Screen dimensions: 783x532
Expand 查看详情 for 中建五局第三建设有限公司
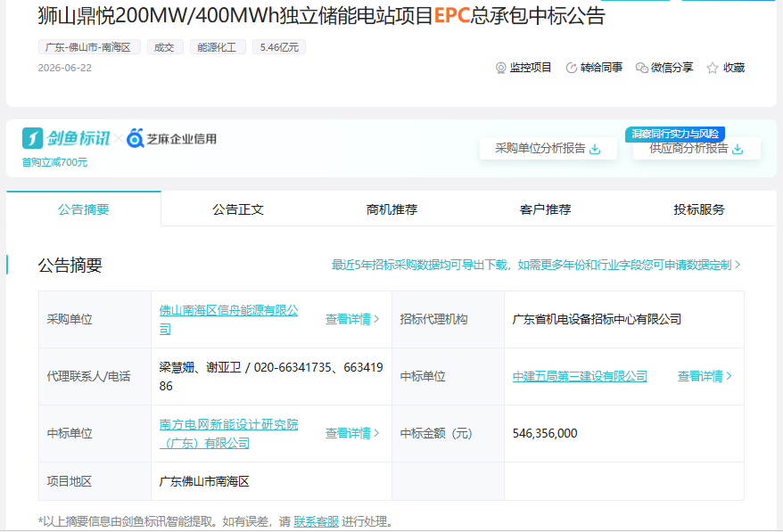point(705,376)
